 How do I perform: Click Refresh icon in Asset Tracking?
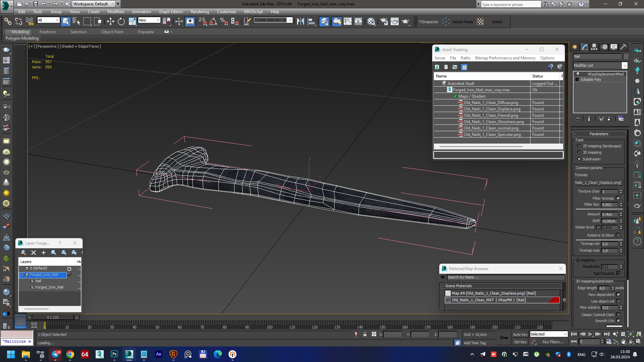(x=437, y=67)
